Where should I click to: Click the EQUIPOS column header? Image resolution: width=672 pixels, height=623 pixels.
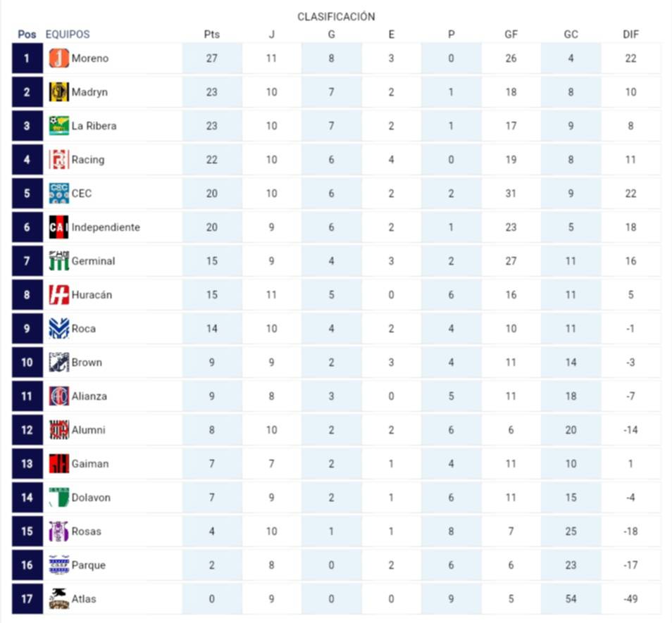coord(68,34)
